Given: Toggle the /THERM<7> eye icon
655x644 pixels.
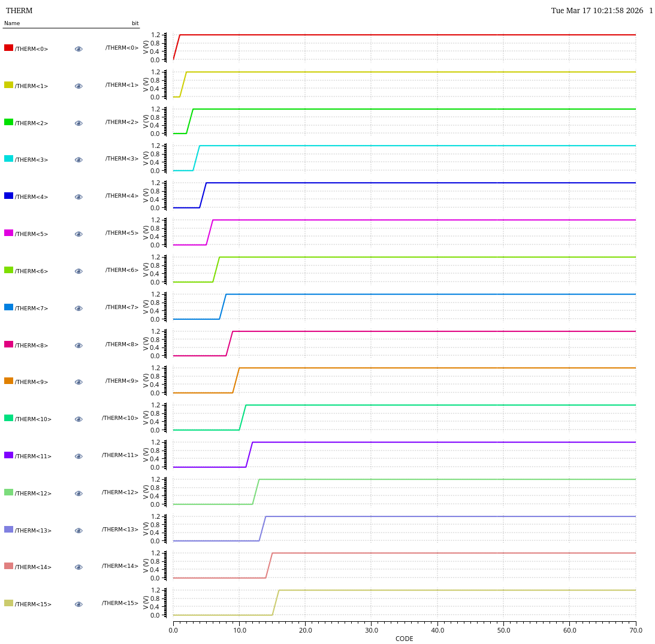Looking at the screenshot, I should pyautogui.click(x=79, y=309).
